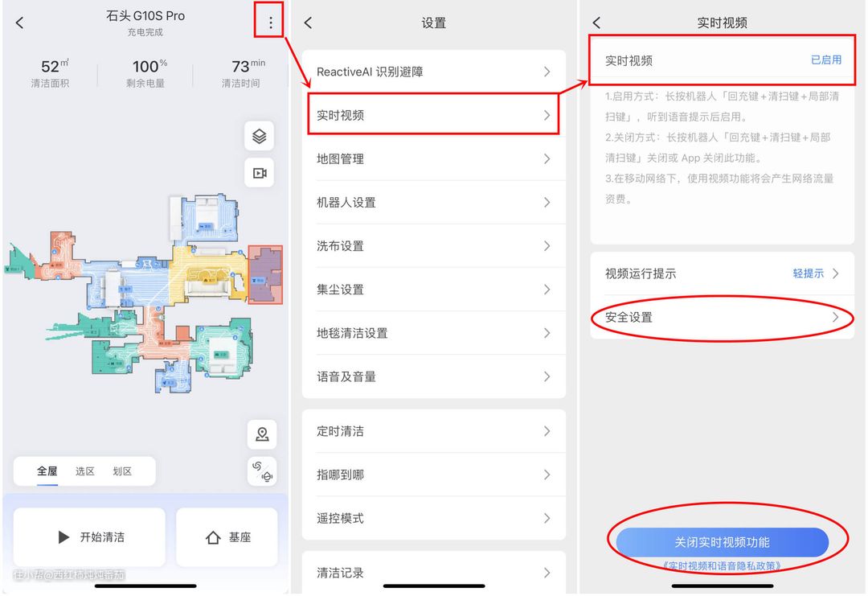The width and height of the screenshot is (868, 596).
Task: Switch to the 划区 tab
Action: [x=122, y=471]
